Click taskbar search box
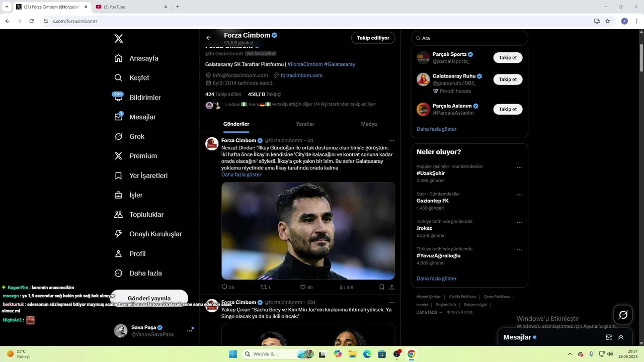The height and width of the screenshot is (362, 644). coord(278,354)
